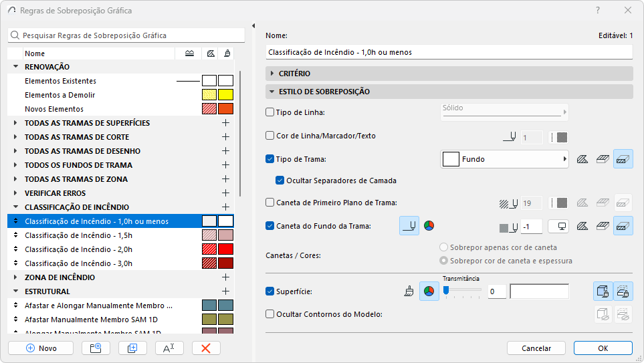Click the -1 background pen number field
This screenshot has width=644, height=363.
click(532, 227)
